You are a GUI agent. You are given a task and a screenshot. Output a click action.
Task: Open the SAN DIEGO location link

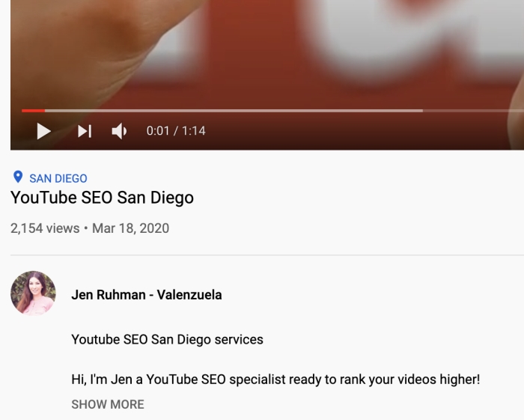pyautogui.click(x=58, y=178)
